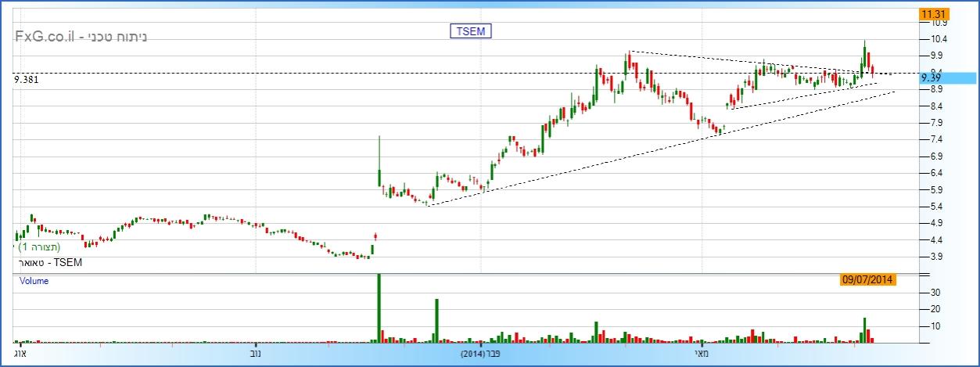Click the Volume panel label
This screenshot has width=980, height=367.
pos(34,281)
